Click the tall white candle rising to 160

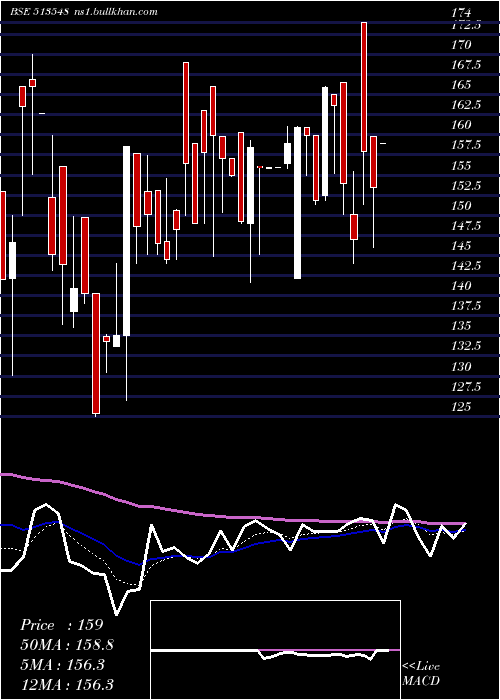pyautogui.click(x=297, y=203)
